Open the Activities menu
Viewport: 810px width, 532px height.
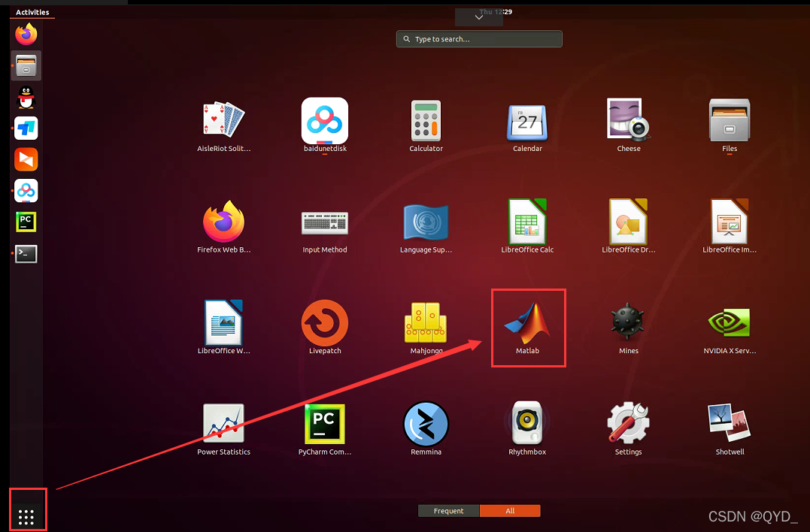pos(32,12)
